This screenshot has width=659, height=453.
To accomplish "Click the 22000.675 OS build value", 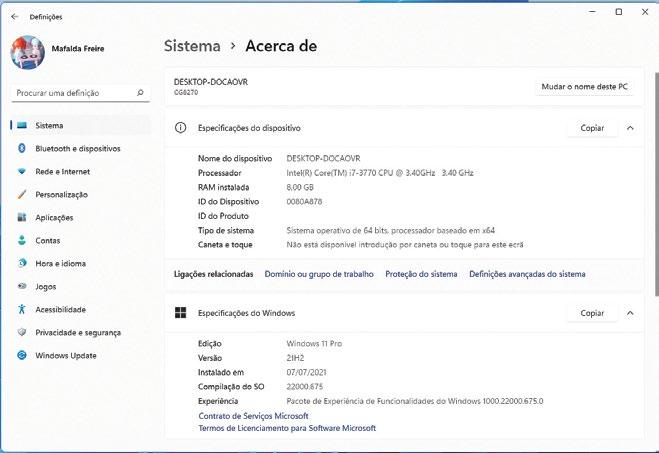I will click(304, 387).
